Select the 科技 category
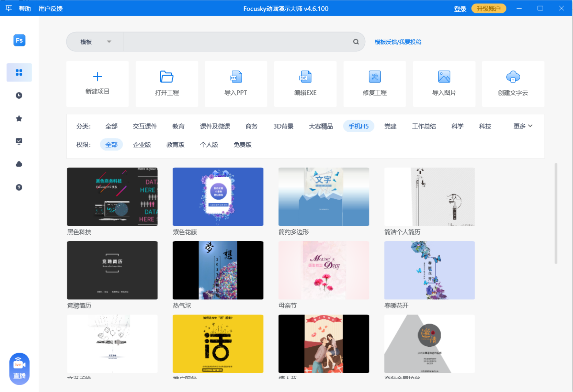The width and height of the screenshot is (573, 392). 485,126
